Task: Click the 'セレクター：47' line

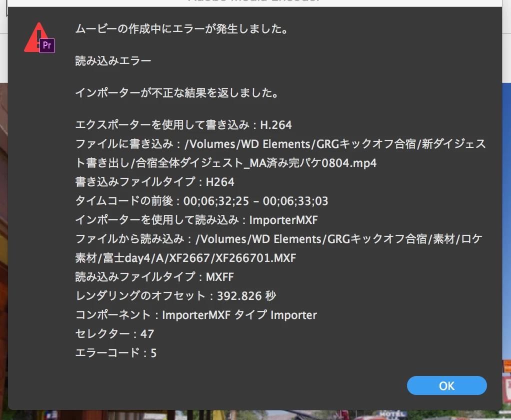Action: pos(114,333)
